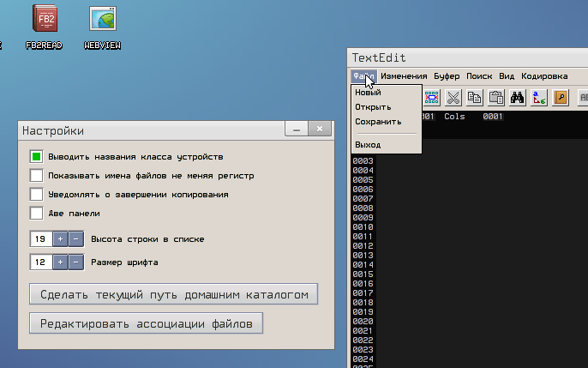Increase "Высота строки в списке" with plus
588x368 pixels.
point(60,239)
